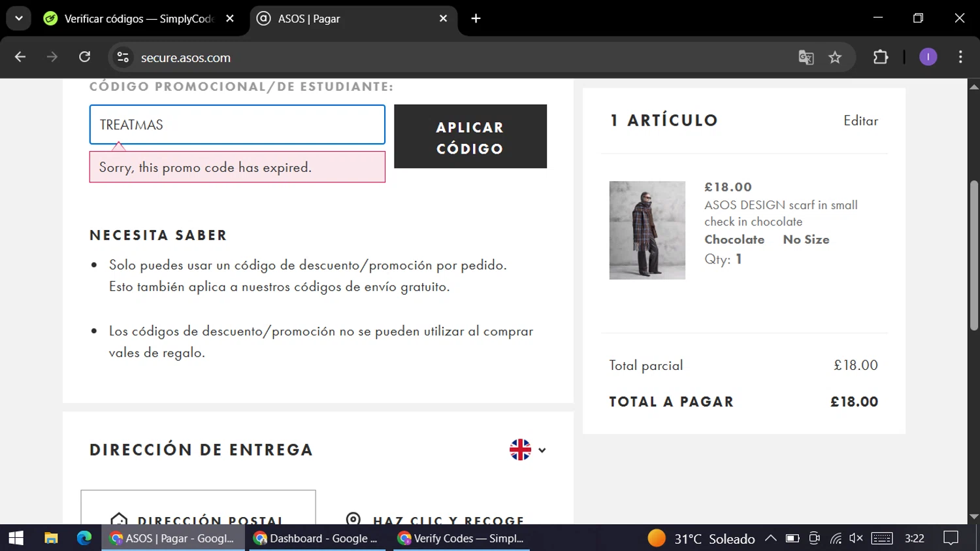The height and width of the screenshot is (551, 980).
Task: Reload the ASOS checkout page
Action: (84, 57)
